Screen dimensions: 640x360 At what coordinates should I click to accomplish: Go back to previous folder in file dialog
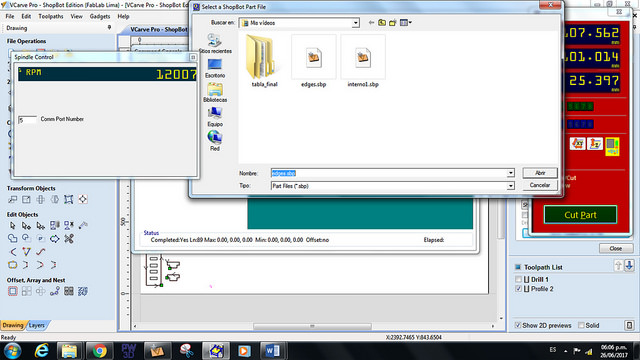pos(371,23)
